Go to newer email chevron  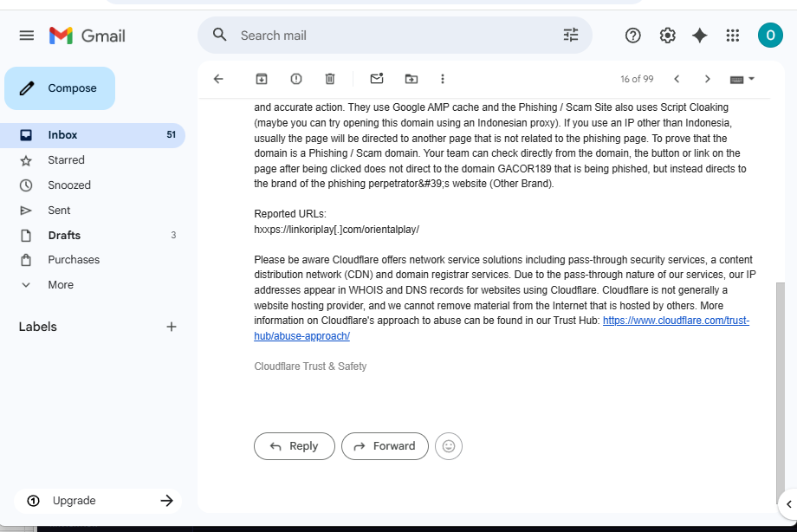[677, 79]
